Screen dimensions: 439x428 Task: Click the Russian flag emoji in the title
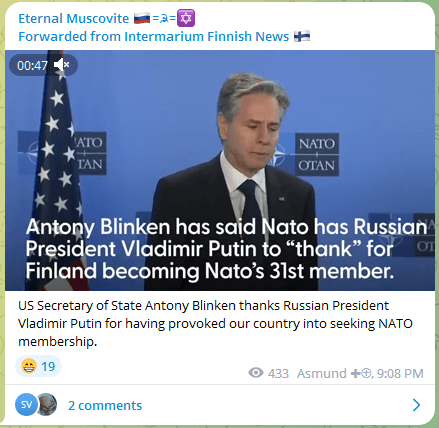142,18
